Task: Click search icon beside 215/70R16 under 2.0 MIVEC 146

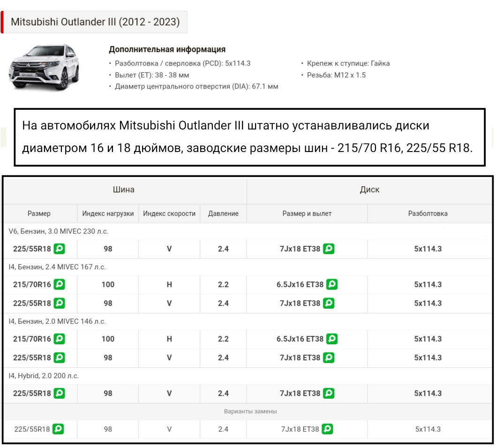Action: click(59, 339)
